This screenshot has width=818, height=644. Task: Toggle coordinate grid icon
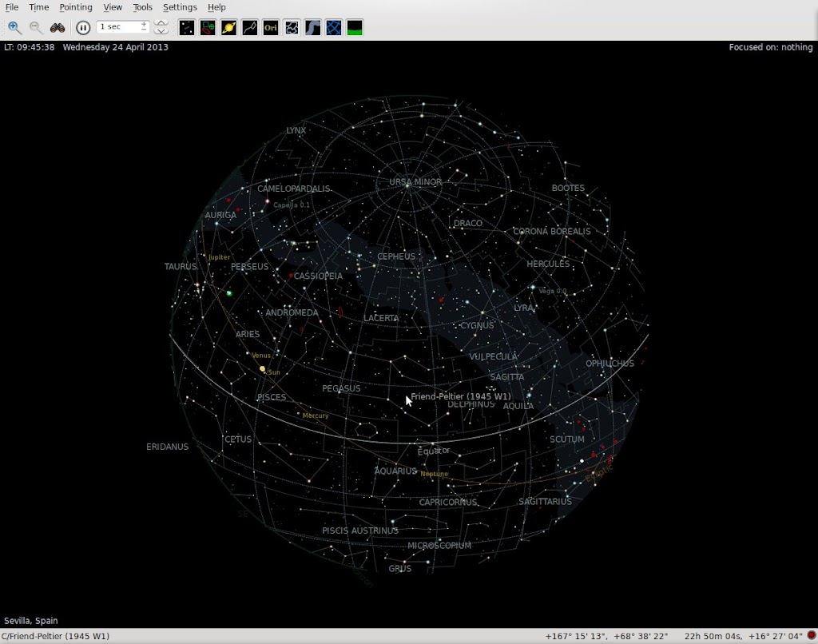pyautogui.click(x=334, y=27)
